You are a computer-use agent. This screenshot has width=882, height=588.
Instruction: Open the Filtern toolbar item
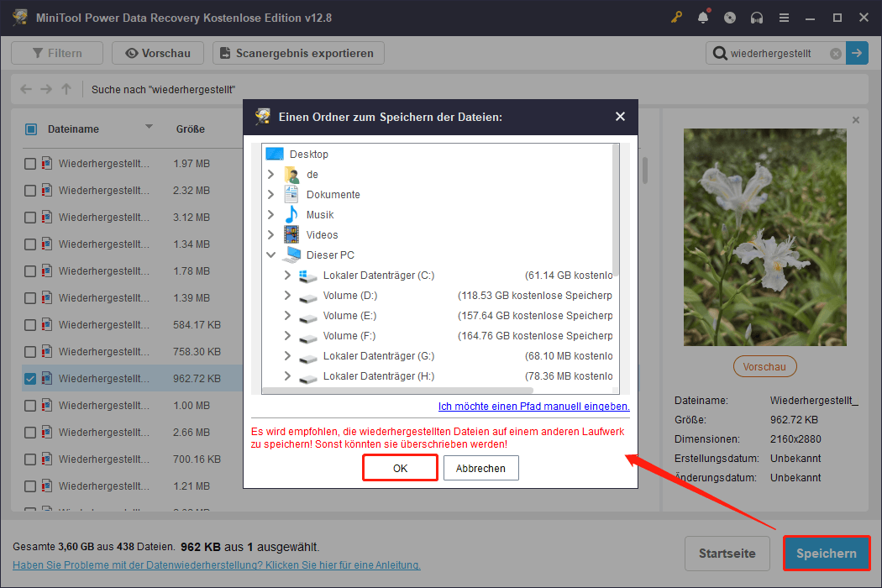(56, 52)
